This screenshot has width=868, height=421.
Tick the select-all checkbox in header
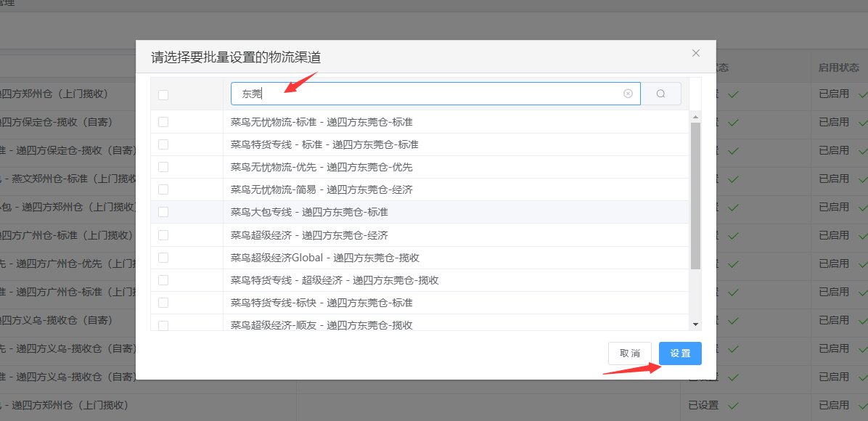(163, 94)
